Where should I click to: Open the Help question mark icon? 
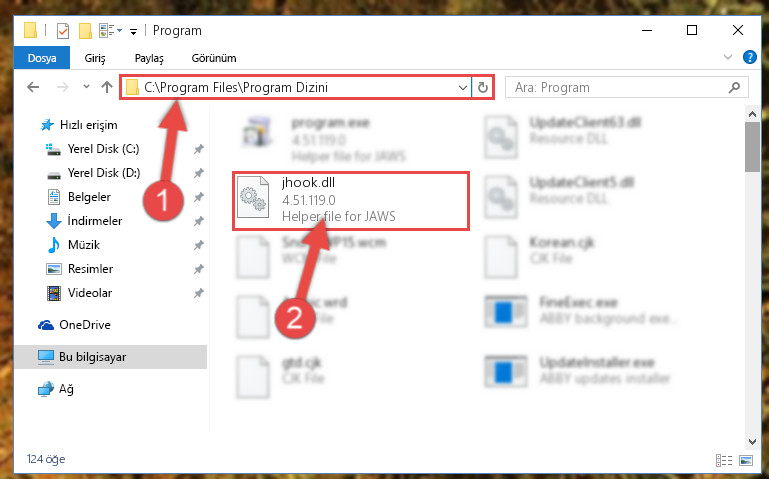coord(749,57)
